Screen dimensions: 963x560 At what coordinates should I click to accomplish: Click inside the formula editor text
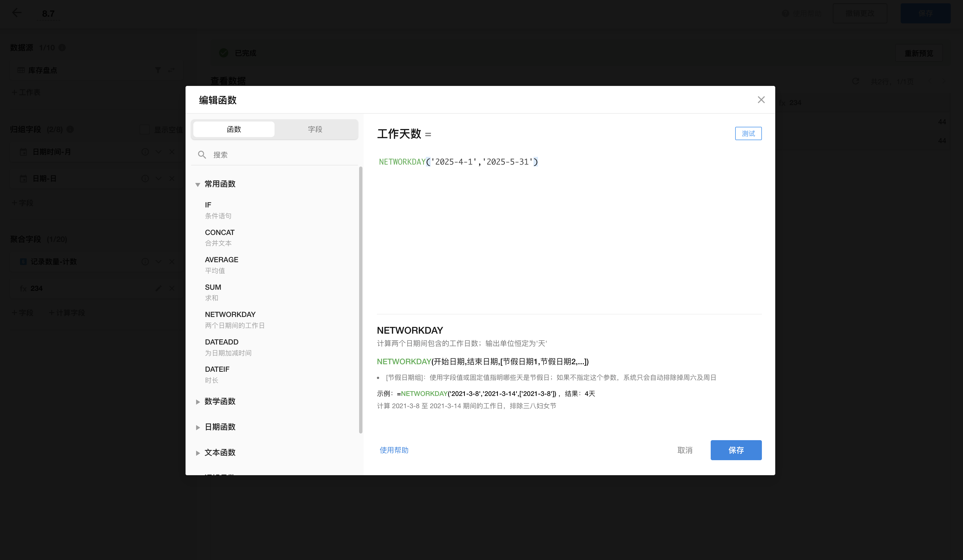tap(458, 162)
